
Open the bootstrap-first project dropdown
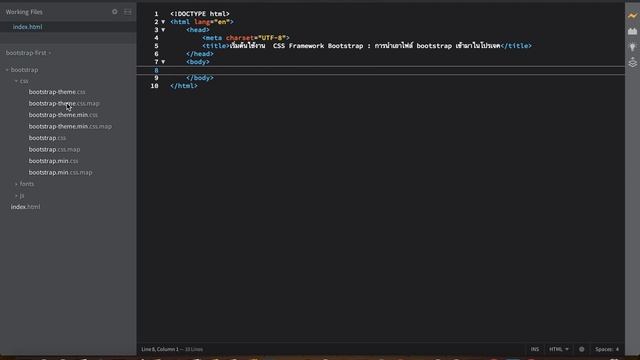click(x=28, y=53)
